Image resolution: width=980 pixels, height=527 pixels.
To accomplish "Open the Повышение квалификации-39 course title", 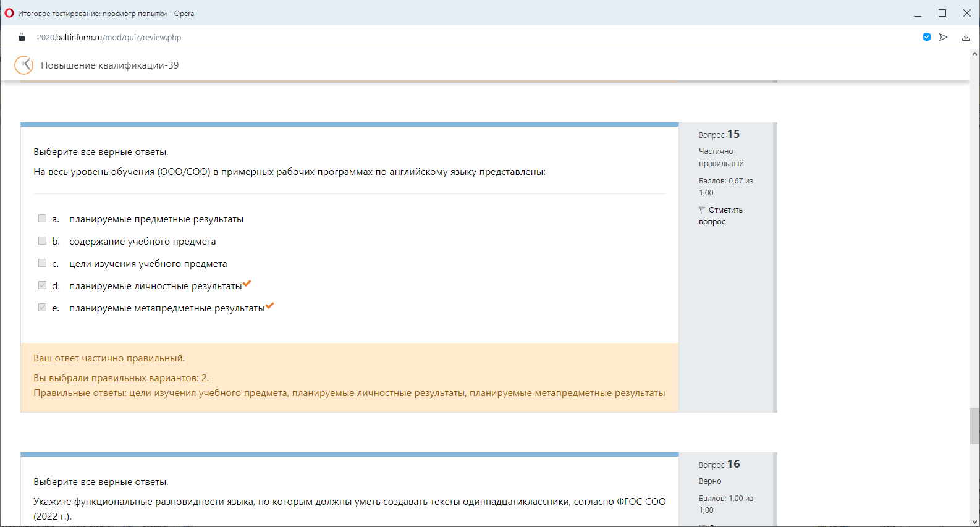I will pyautogui.click(x=110, y=65).
